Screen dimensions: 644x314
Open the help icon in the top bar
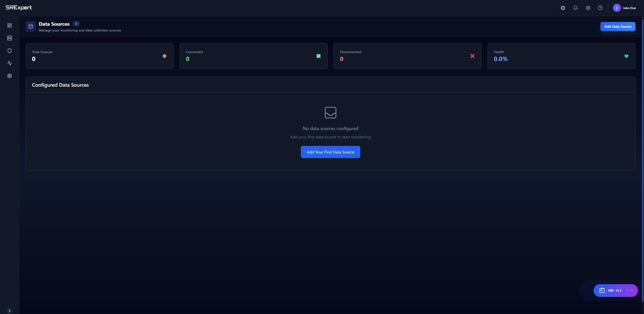pos(600,8)
